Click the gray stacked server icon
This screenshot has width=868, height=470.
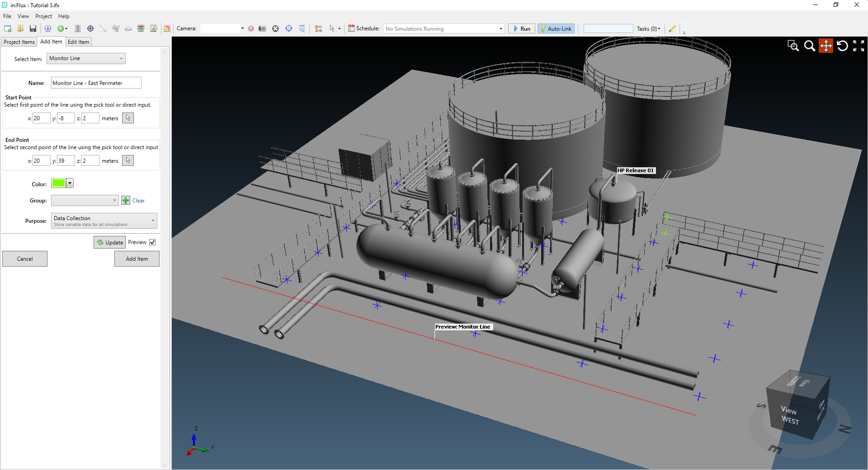pos(78,28)
